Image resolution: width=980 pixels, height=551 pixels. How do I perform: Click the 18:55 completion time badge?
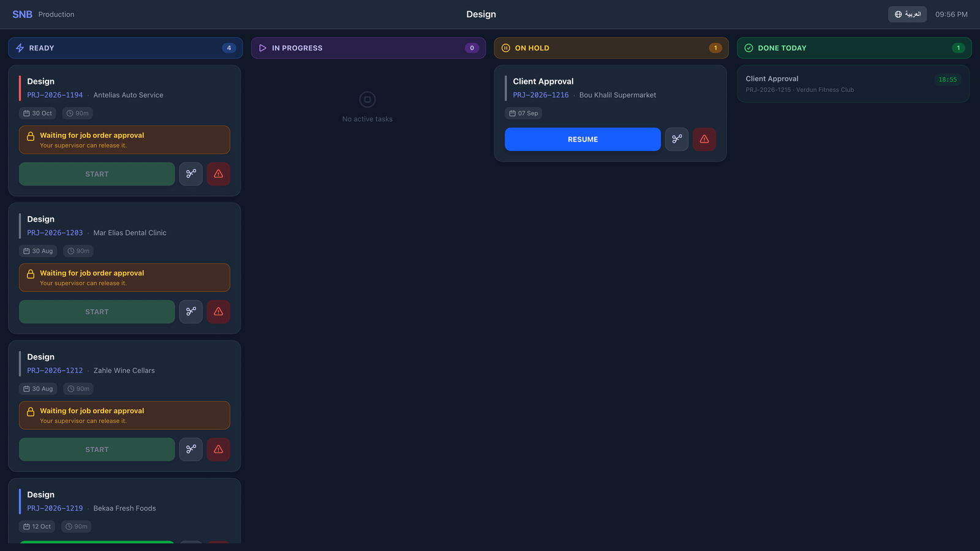point(948,80)
